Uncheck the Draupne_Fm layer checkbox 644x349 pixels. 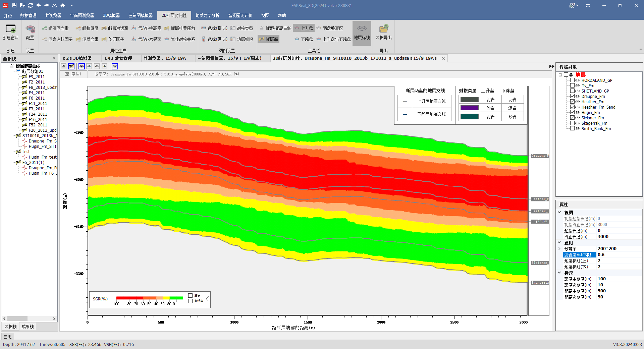(573, 96)
